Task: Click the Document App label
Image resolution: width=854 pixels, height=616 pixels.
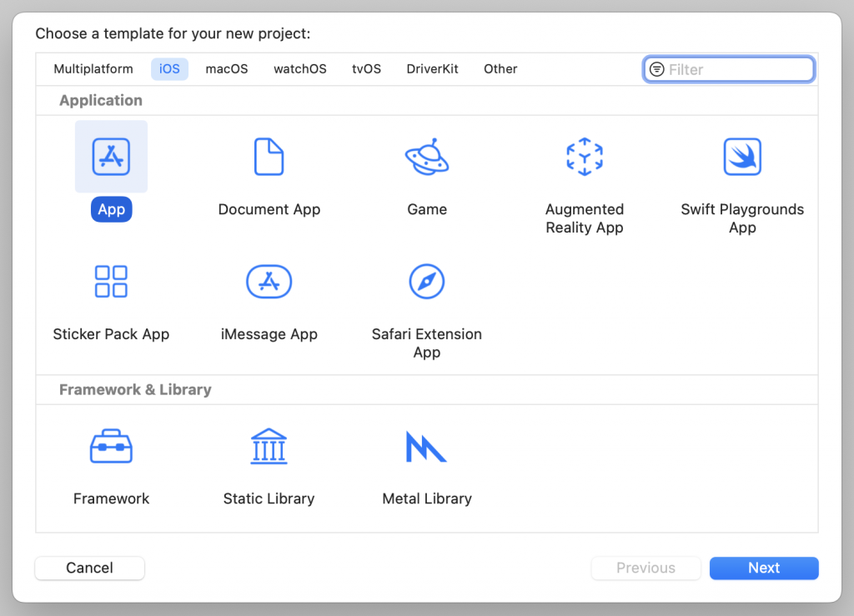Action: click(x=269, y=209)
